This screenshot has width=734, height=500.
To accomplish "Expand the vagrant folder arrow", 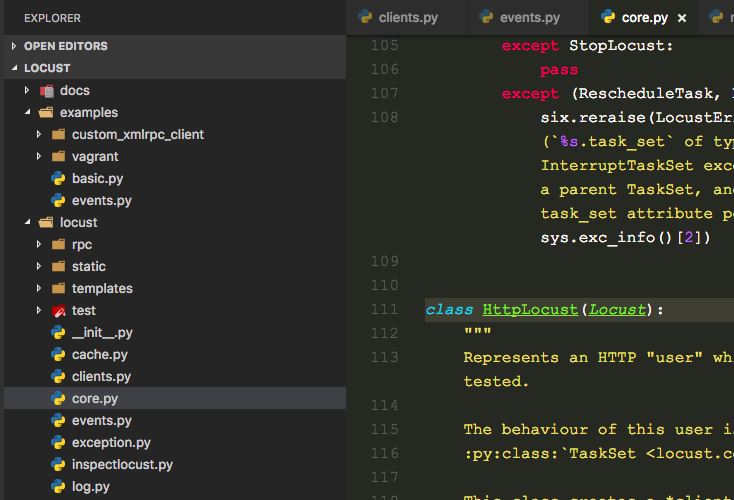I will click(39, 156).
